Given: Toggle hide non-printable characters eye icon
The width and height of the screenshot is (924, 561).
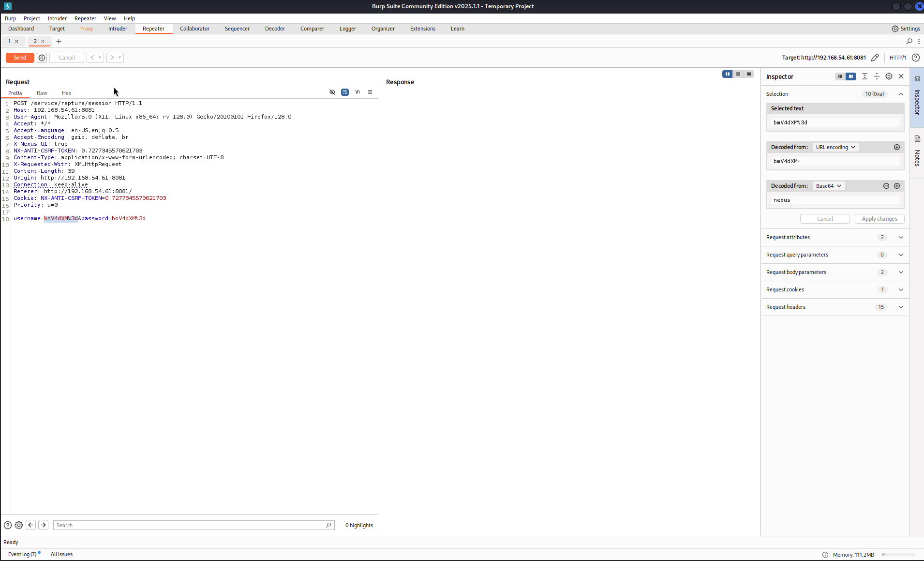Looking at the screenshot, I should (x=332, y=92).
